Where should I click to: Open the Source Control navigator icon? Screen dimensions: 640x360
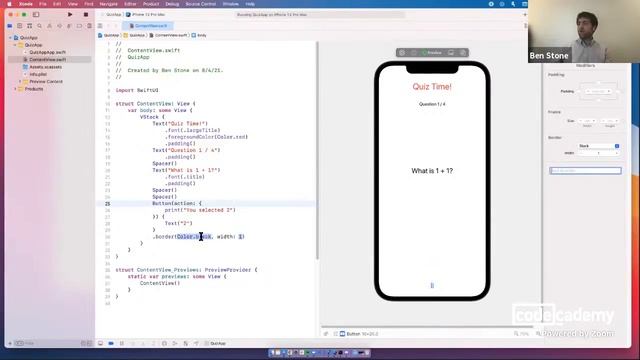(x=20, y=26)
